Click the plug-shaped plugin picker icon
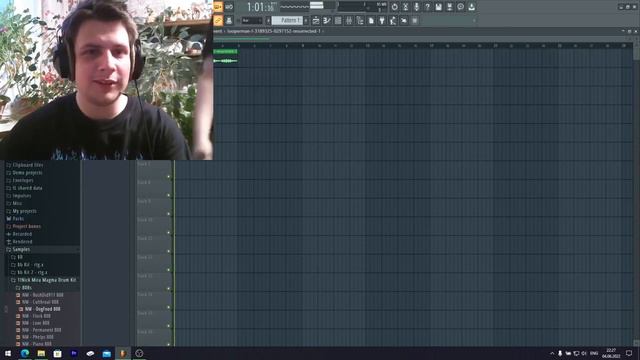 point(382,20)
